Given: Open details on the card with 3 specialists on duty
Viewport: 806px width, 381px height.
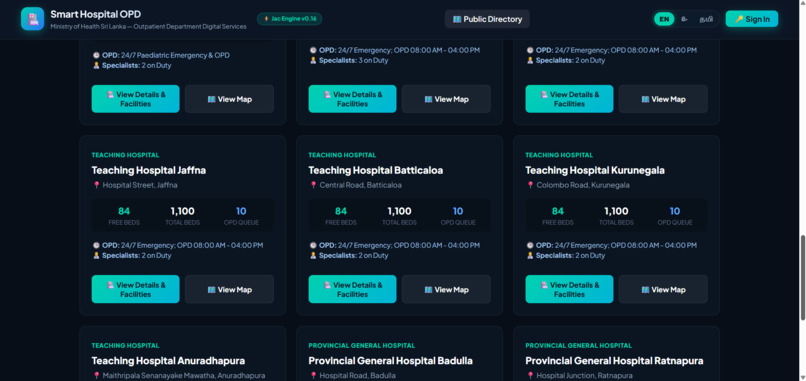Looking at the screenshot, I should [353, 99].
